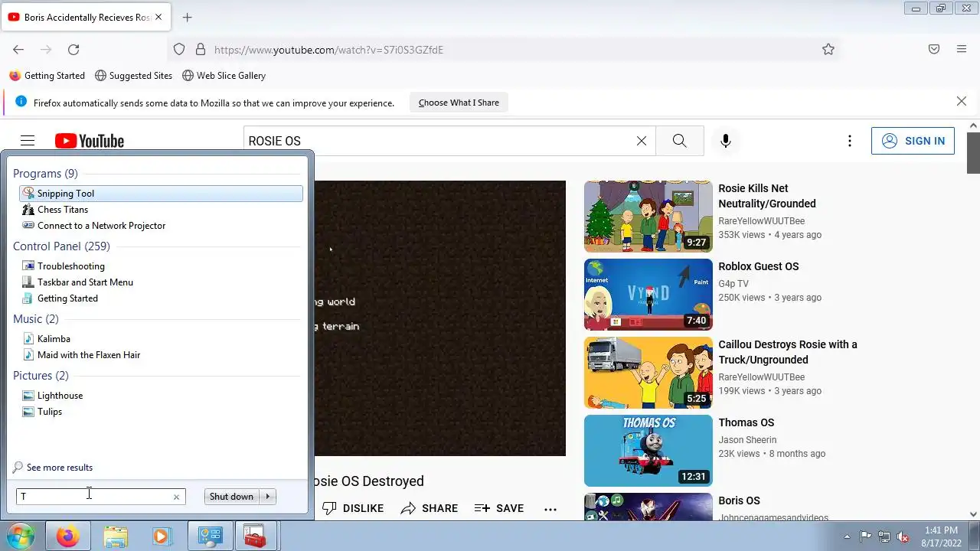Open the YouTube guide hamburger menu
This screenshot has height=551, width=980.
click(x=28, y=141)
